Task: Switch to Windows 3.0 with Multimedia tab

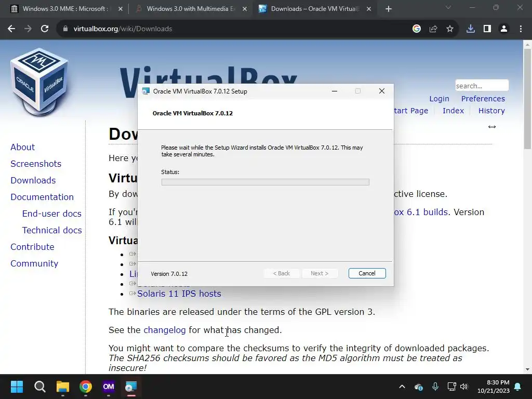Action: click(x=190, y=9)
